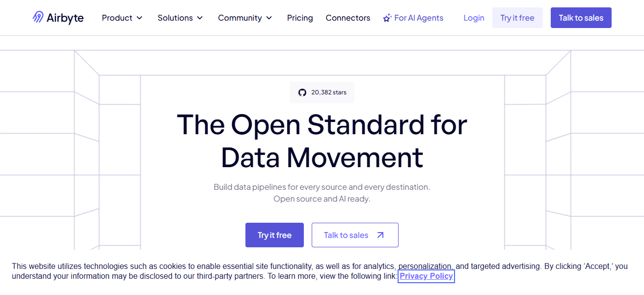The height and width of the screenshot is (295, 644).
Task: Click the 20,382 stars GitHub badge
Action: click(322, 92)
